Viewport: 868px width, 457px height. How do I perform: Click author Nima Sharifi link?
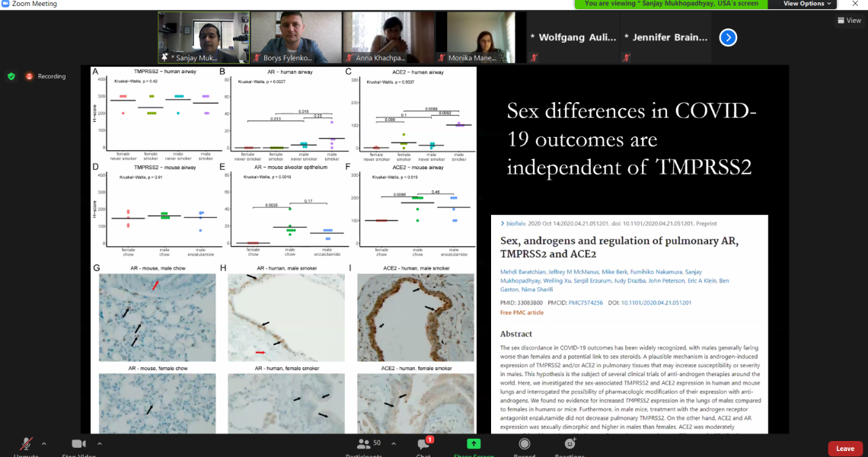point(537,289)
